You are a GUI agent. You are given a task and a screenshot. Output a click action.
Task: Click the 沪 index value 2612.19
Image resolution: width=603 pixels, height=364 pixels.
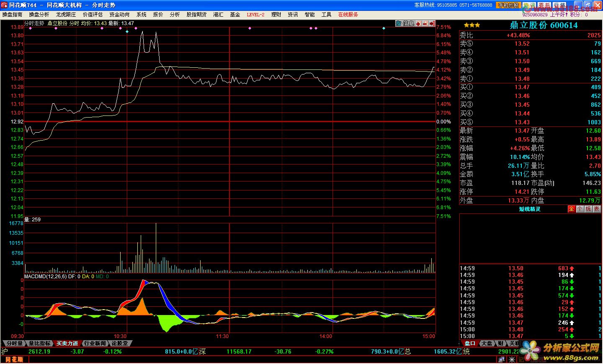tap(39, 351)
